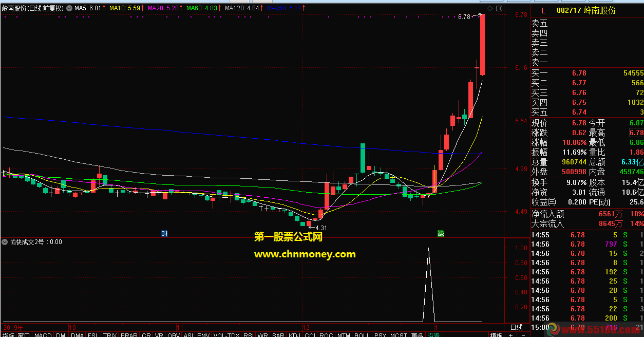Click stock code 002717 岭南股份 header
The width and height of the screenshot is (644, 337).
[586, 10]
